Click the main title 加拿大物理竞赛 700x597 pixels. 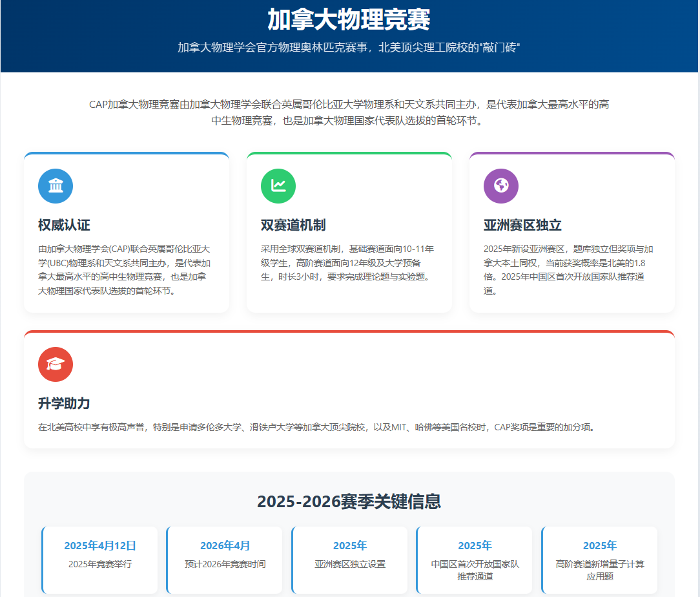pyautogui.click(x=349, y=20)
